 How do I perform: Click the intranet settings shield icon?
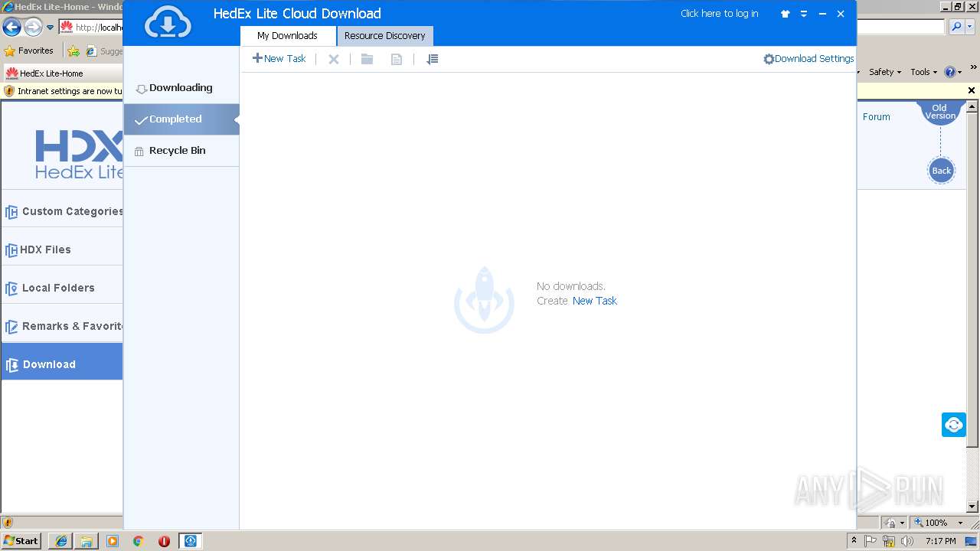tap(8, 90)
